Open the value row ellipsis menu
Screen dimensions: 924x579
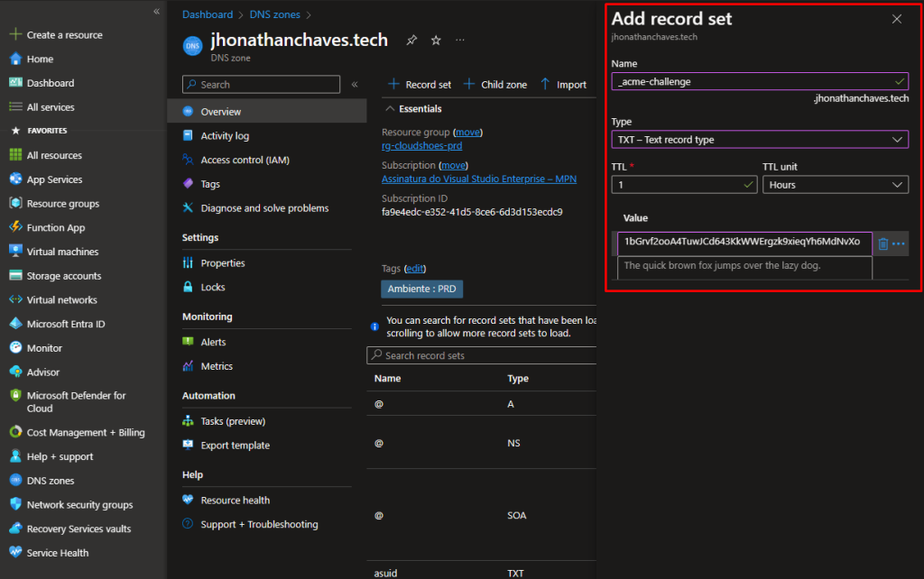coord(898,244)
